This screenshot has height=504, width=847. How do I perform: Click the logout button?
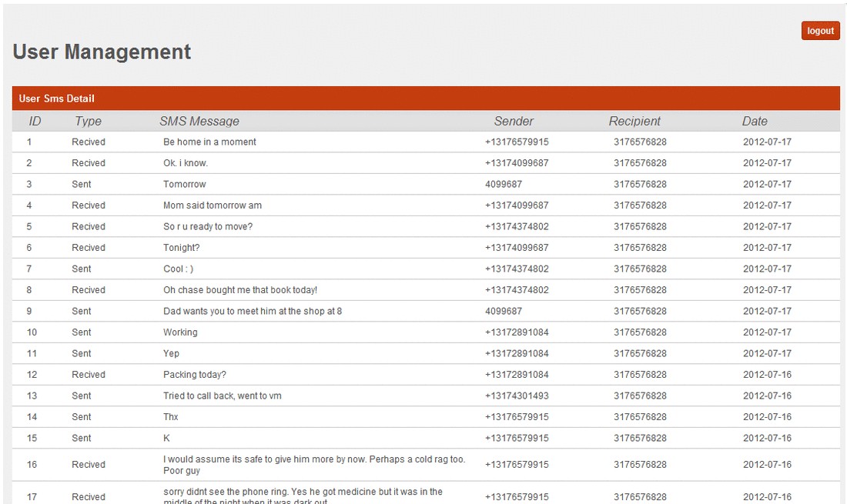coord(820,31)
